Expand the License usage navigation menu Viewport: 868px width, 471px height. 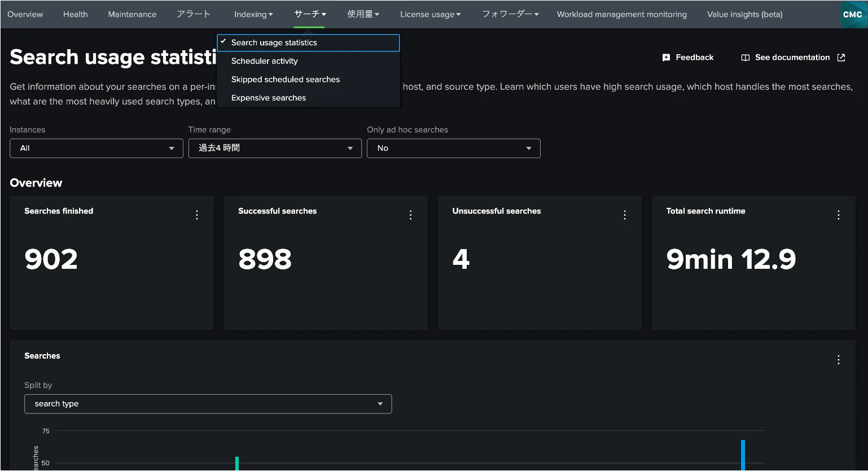pyautogui.click(x=430, y=14)
